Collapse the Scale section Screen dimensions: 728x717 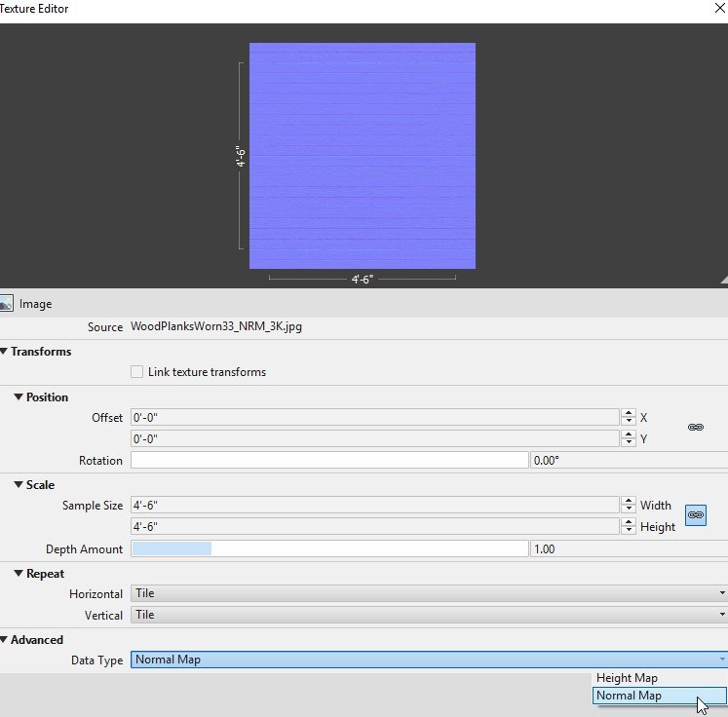(x=19, y=484)
